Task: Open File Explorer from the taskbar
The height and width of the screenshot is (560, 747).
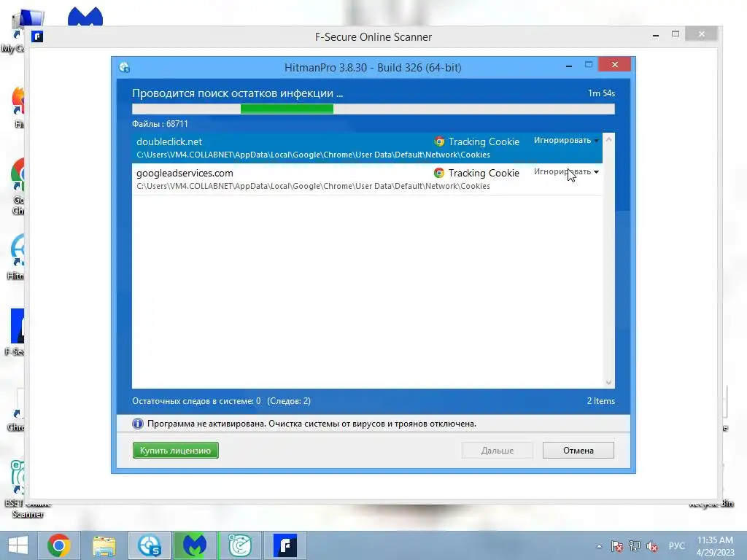Action: (104, 545)
